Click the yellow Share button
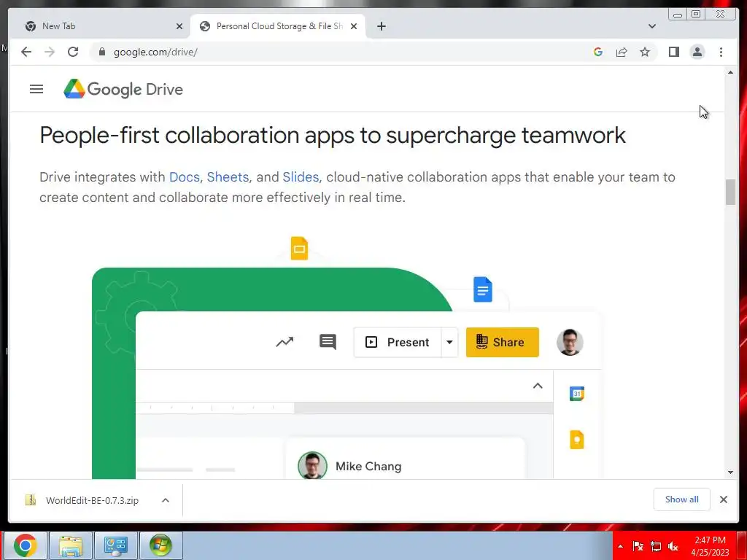Screen dimensions: 747x560 point(502,342)
